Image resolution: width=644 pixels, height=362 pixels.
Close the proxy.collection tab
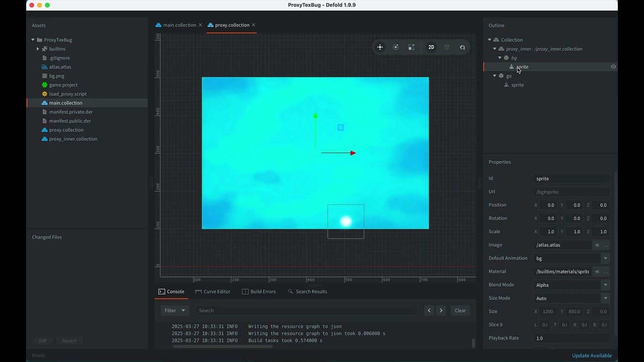(x=254, y=25)
